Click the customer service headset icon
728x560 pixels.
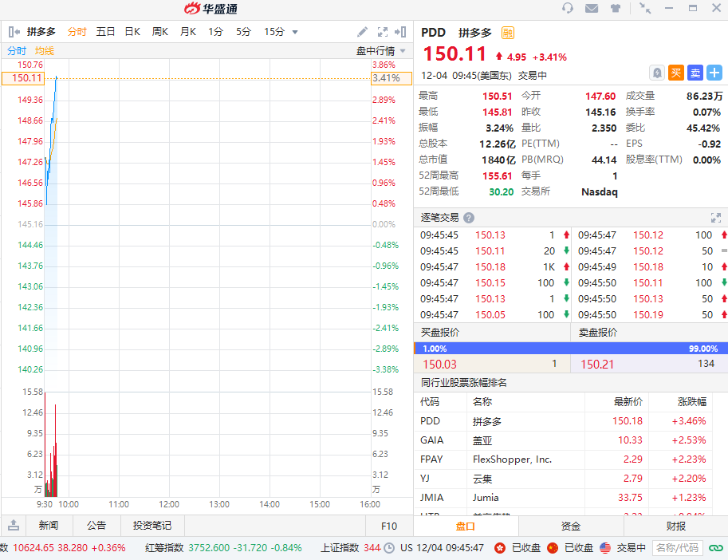[x=568, y=8]
